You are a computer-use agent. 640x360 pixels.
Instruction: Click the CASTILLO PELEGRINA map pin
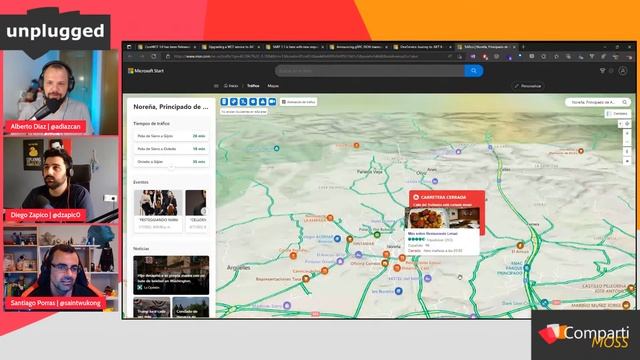tap(631, 288)
